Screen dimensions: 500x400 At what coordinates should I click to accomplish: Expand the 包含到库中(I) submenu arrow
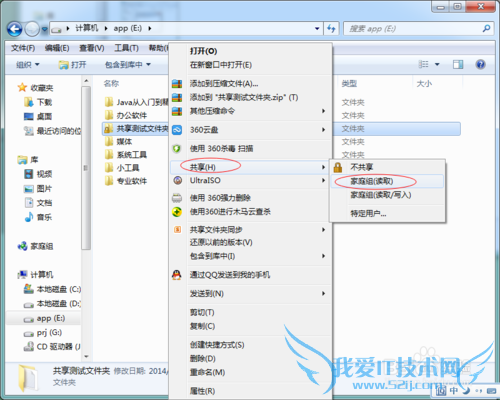[x=323, y=256]
